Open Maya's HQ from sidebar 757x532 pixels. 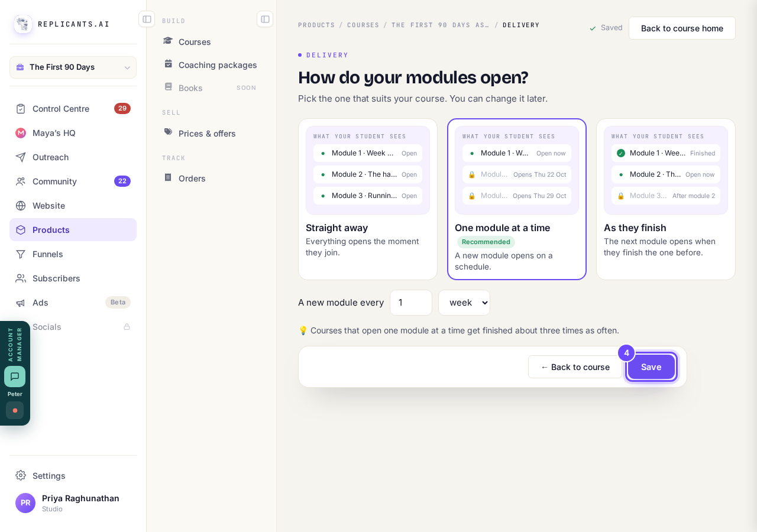(73, 133)
